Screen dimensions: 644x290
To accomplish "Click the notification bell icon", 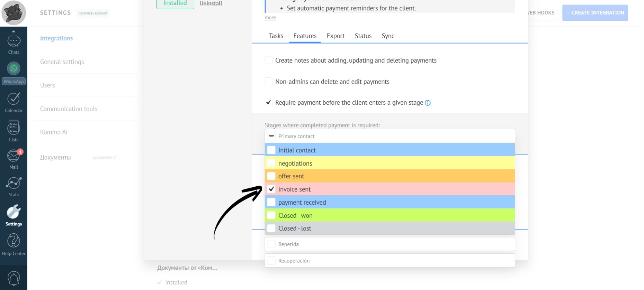I will pos(14,278).
